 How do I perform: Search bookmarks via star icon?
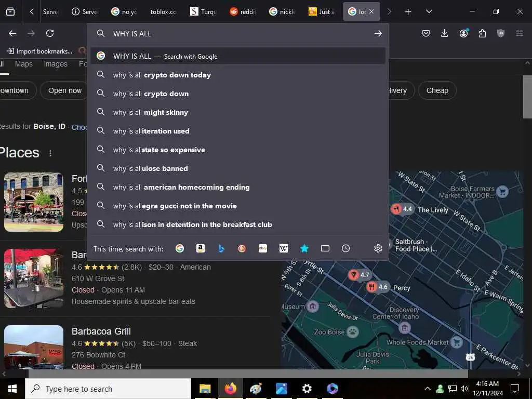pos(304,249)
